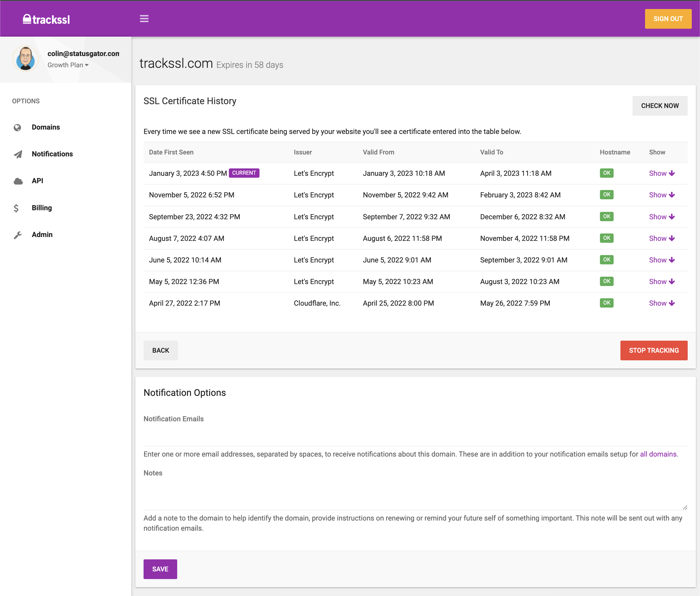Click the hamburger menu icon
The height and width of the screenshot is (596, 700).
pos(144,19)
